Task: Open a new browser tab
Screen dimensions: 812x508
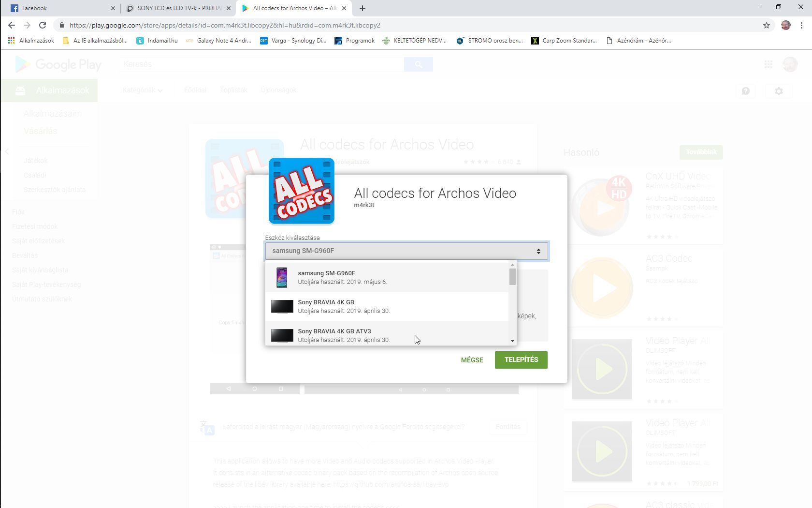Action: [362, 8]
